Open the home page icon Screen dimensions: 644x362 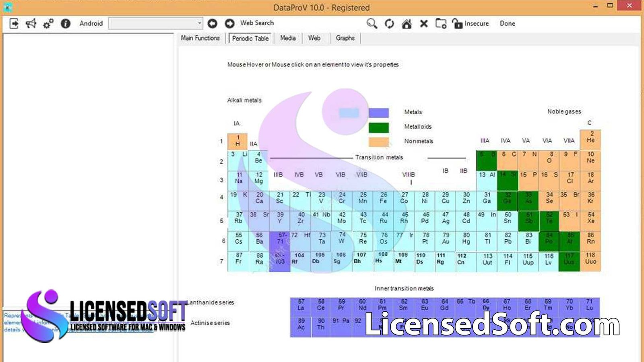pos(407,24)
